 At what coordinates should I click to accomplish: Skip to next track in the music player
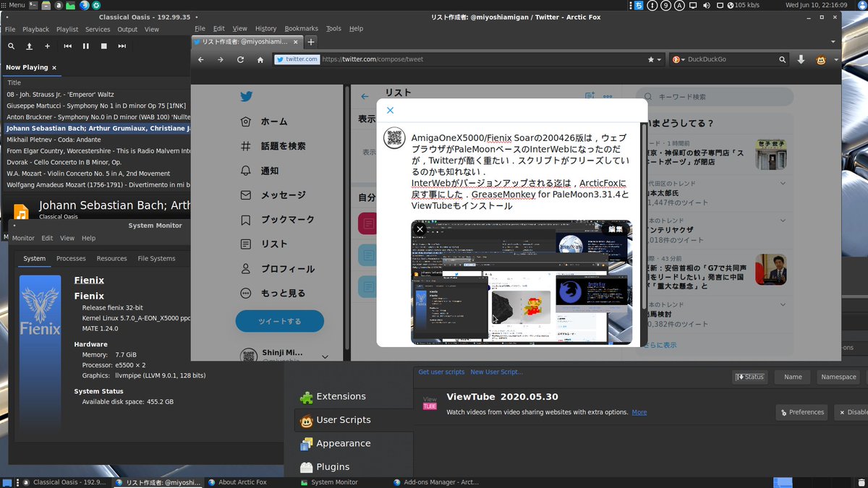(122, 46)
